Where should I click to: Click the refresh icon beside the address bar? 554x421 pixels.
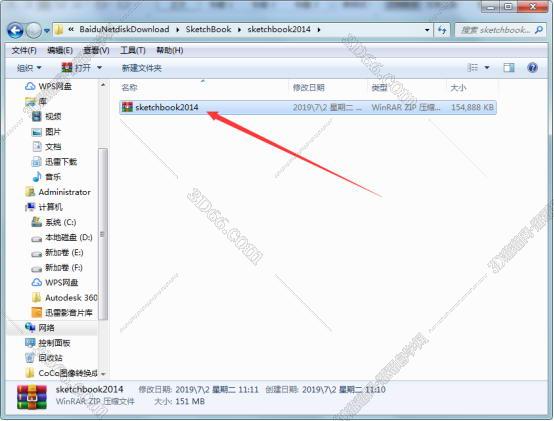tap(442, 30)
